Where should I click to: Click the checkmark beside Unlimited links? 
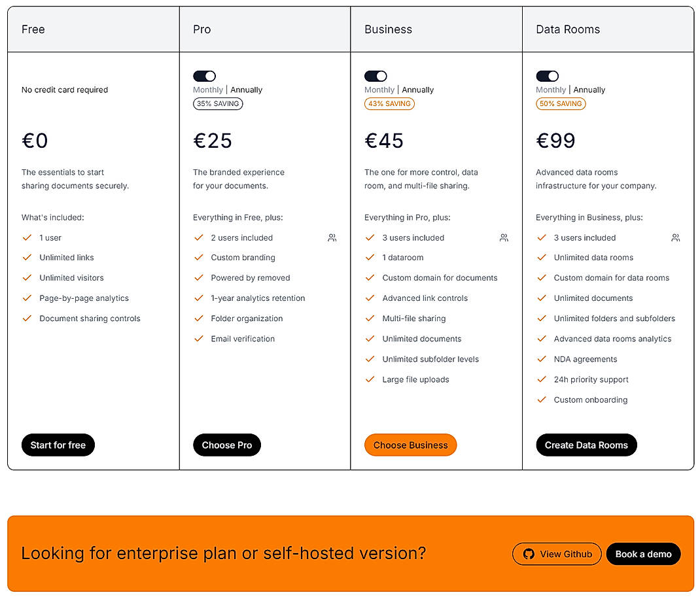(27, 258)
